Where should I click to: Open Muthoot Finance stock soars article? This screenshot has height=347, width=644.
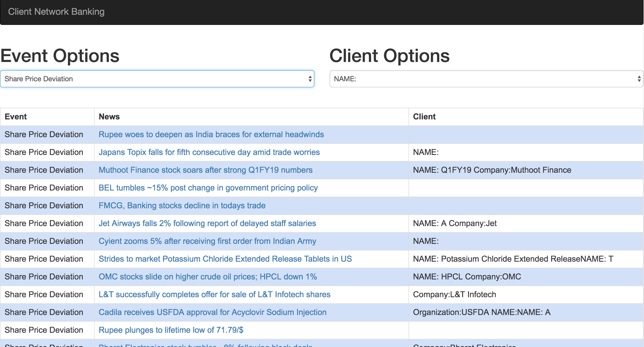(x=206, y=170)
